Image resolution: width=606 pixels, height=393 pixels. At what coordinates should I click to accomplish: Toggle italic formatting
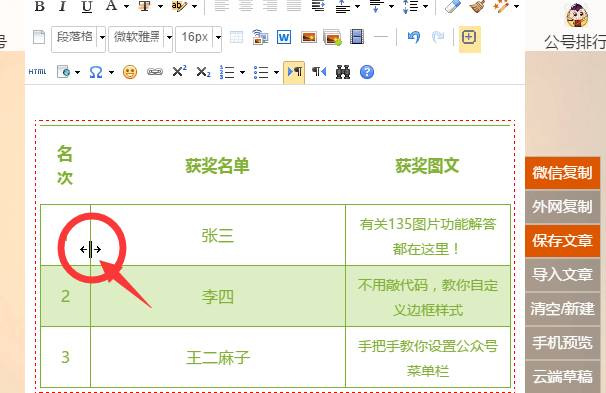pyautogui.click(x=63, y=6)
